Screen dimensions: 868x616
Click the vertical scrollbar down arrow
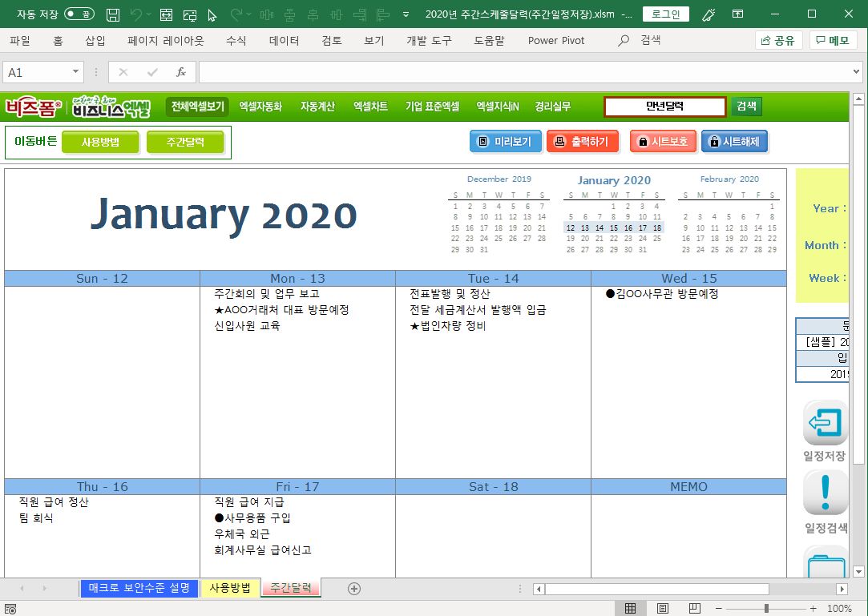click(858, 572)
